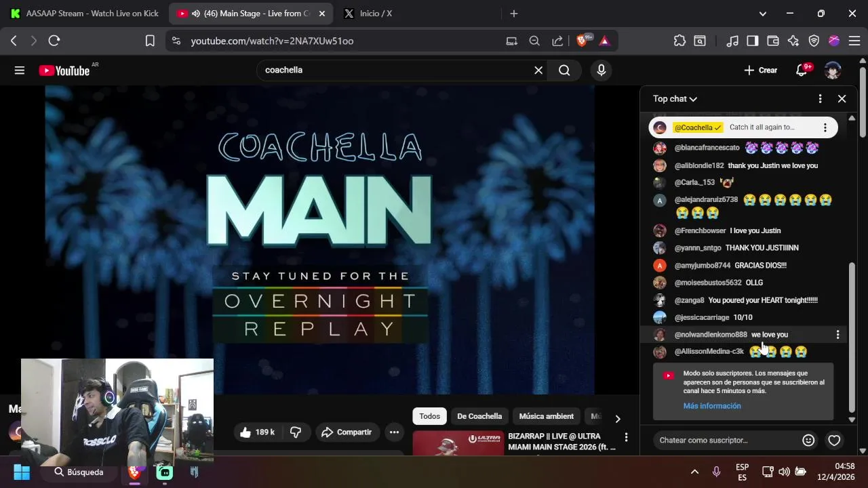Start voice search with the microphone
Image resolution: width=868 pixels, height=488 pixels.
click(601, 70)
